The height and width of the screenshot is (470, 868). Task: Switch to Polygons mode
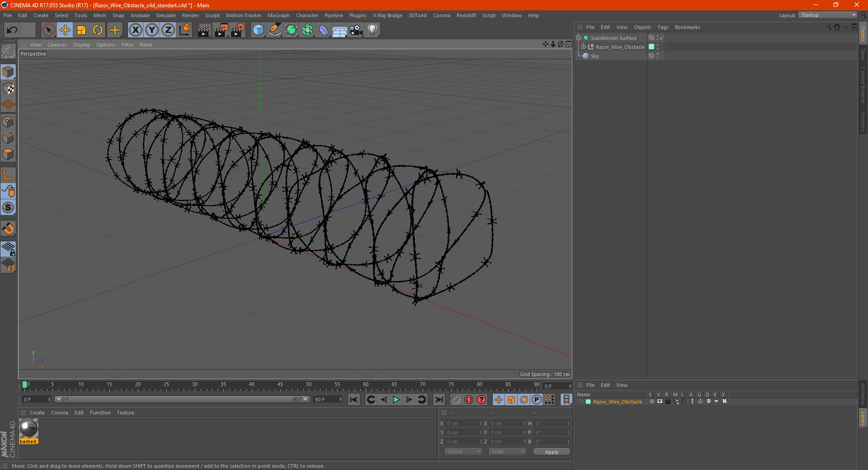click(8, 154)
